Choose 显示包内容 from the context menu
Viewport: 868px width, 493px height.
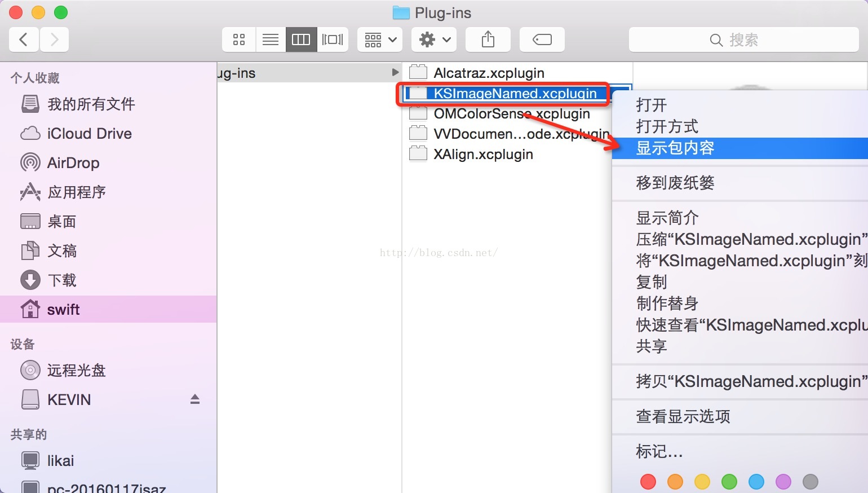coord(675,148)
